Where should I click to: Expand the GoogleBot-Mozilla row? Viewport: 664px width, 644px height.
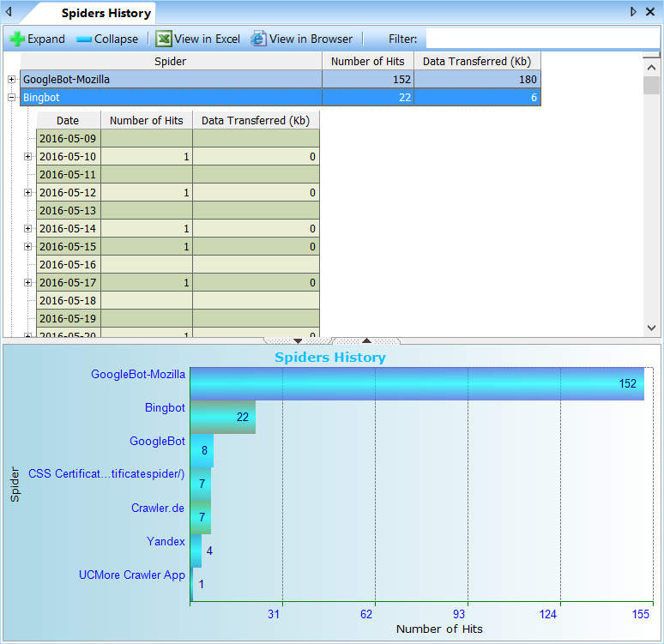tap(11, 79)
